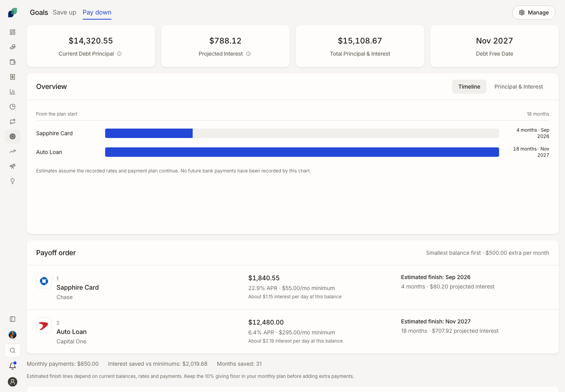Click 'Estimated finish: Nov 2027' text
The height and width of the screenshot is (392, 565).
(x=436, y=321)
